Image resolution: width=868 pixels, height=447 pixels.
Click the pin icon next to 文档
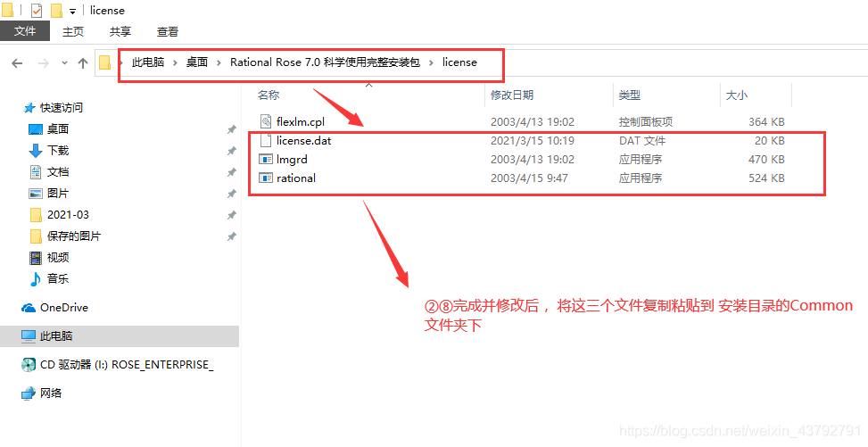[231, 173]
